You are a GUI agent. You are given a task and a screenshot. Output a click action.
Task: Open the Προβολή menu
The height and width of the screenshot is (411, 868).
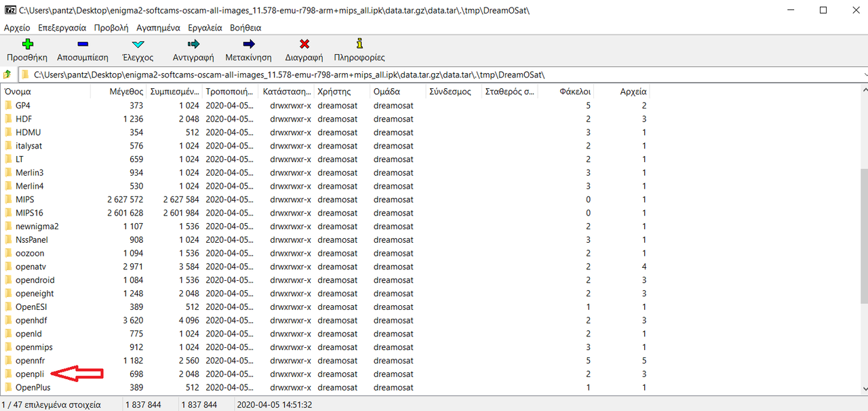pyautogui.click(x=111, y=28)
